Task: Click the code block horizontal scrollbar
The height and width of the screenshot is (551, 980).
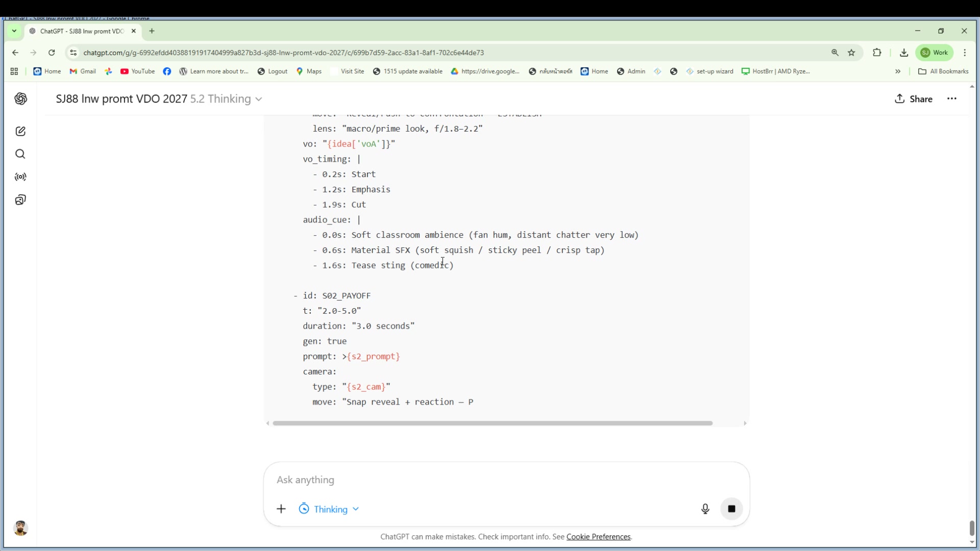Action: click(493, 423)
